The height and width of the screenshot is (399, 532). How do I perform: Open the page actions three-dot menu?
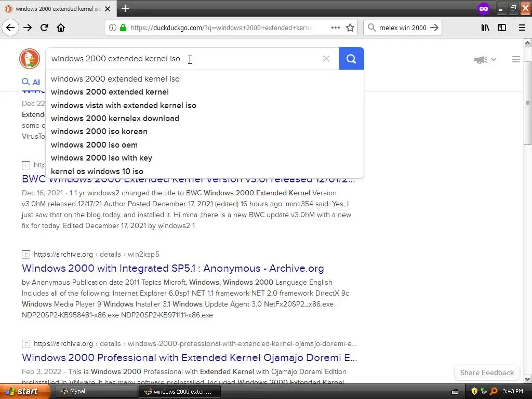point(335,28)
